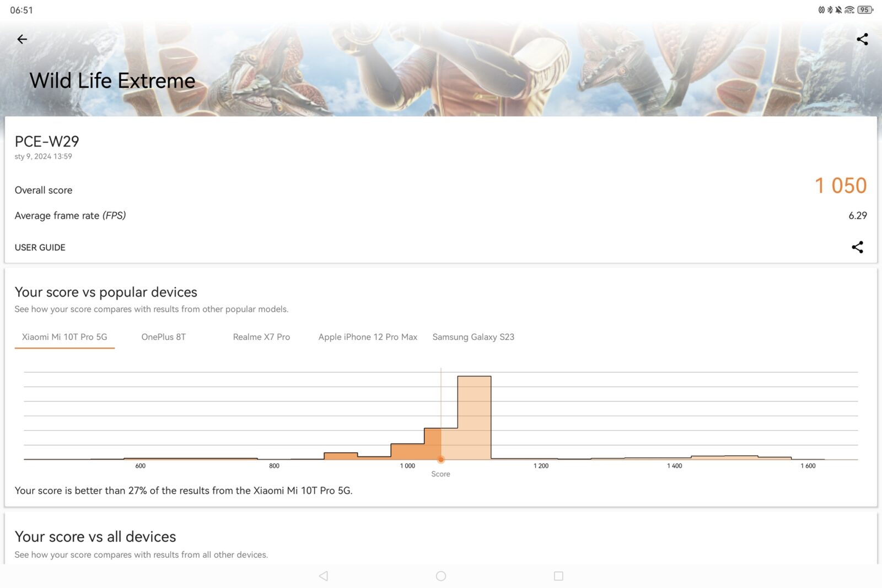
Task: Switch to the OnePlus 8T tab
Action: click(163, 337)
